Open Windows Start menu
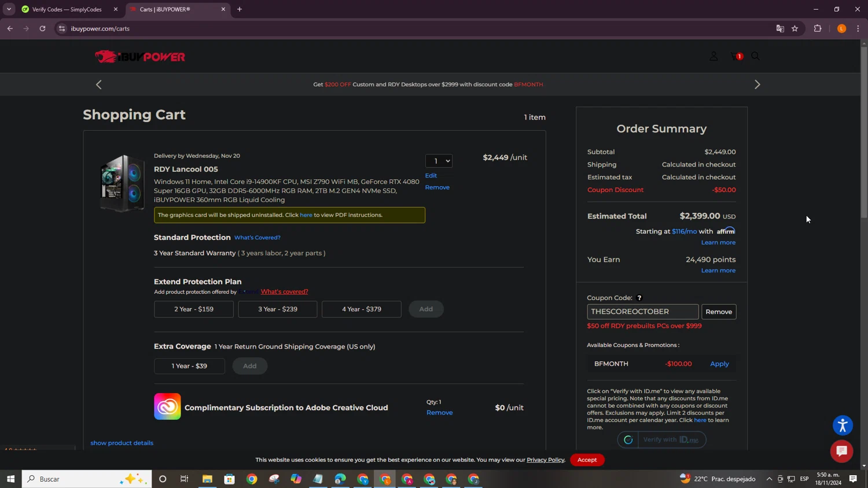The image size is (868, 488). 10,479
